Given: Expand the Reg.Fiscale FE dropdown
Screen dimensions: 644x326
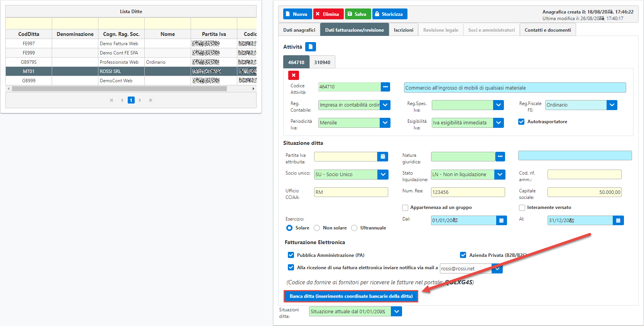Looking at the screenshot, I should tap(612, 105).
